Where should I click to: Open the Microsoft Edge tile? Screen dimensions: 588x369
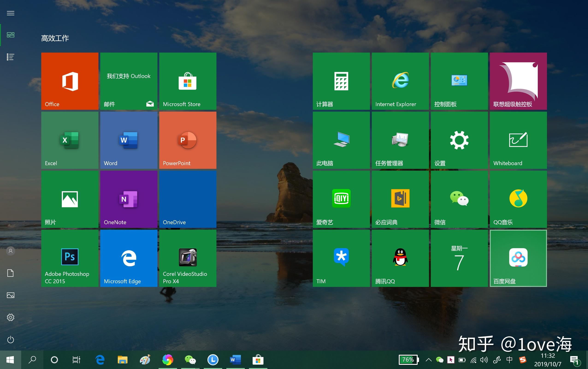[x=129, y=258]
